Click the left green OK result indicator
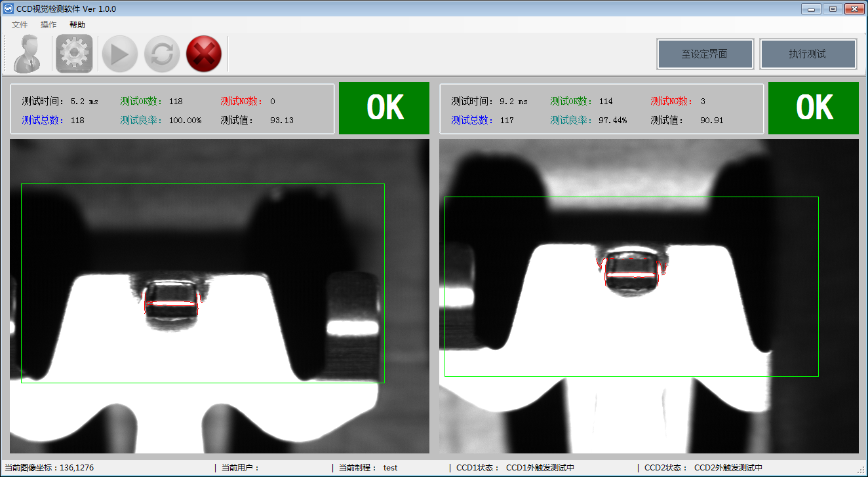Image resolution: width=868 pixels, height=477 pixels. tap(384, 108)
